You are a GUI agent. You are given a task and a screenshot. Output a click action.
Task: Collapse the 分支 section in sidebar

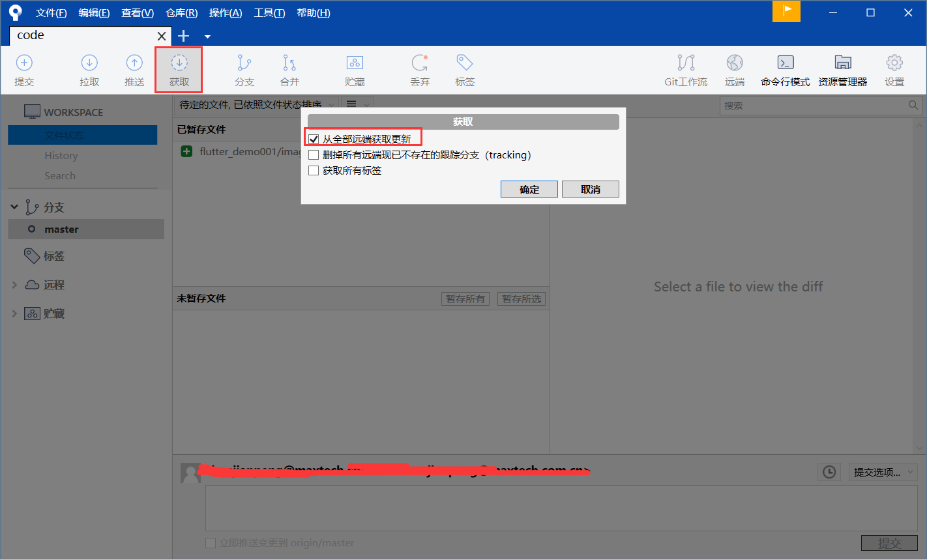(x=14, y=207)
